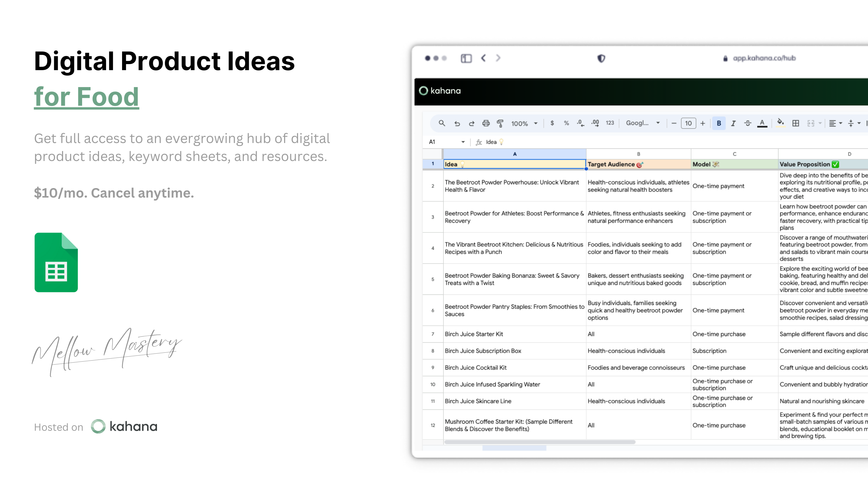Click the merge cells icon
The height and width of the screenshot is (488, 868).
(x=811, y=123)
